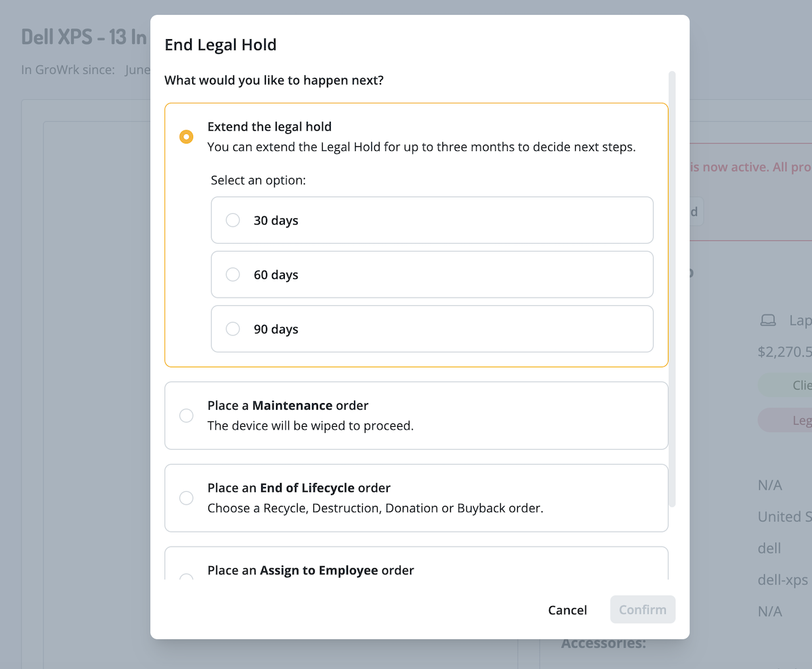Click the greyed-out Confirm button
812x669 pixels.
(x=642, y=609)
